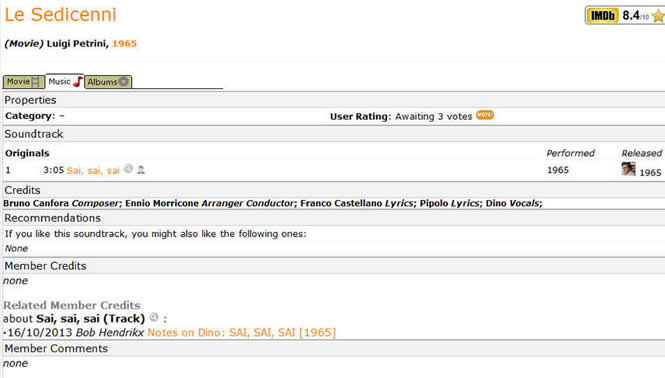Select the Music tab

click(64, 81)
